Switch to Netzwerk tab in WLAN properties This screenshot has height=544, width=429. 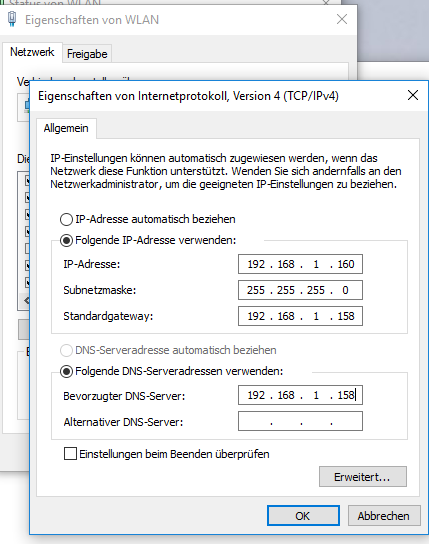(x=32, y=52)
